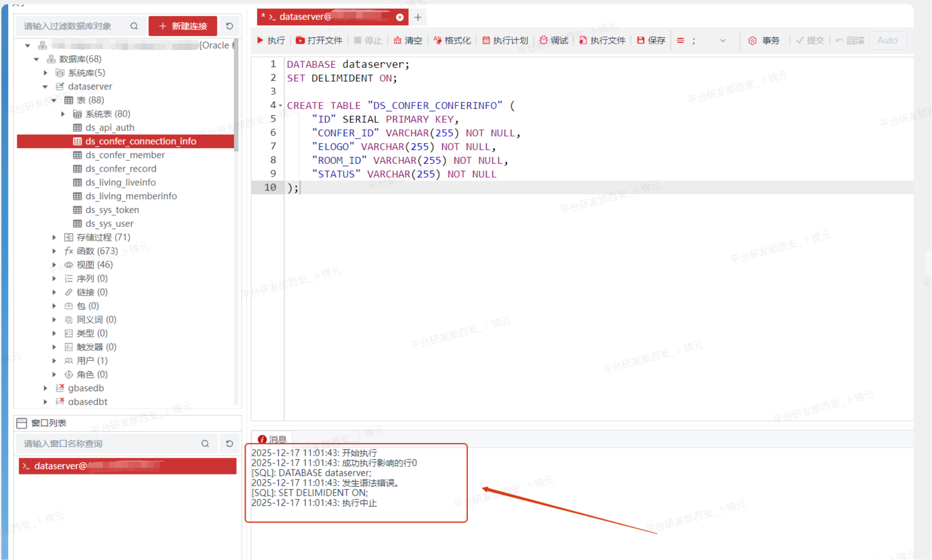Collapse the 数据库(68) node
This screenshot has height=560, width=932.
(37, 59)
